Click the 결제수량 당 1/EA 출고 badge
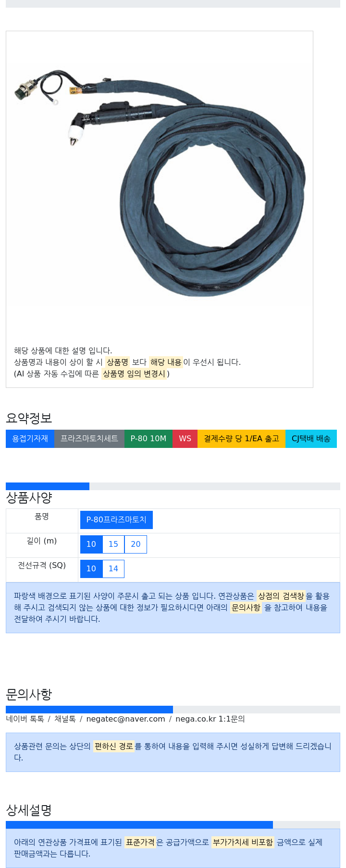Image resolution: width=346 pixels, height=868 pixels. pyautogui.click(x=241, y=438)
